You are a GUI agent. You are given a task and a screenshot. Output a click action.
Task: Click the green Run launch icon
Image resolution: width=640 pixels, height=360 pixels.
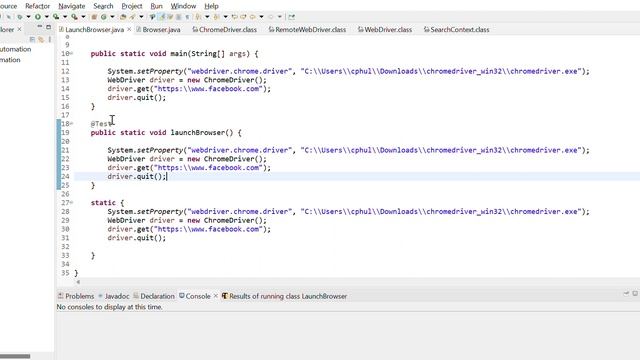(x=38, y=17)
